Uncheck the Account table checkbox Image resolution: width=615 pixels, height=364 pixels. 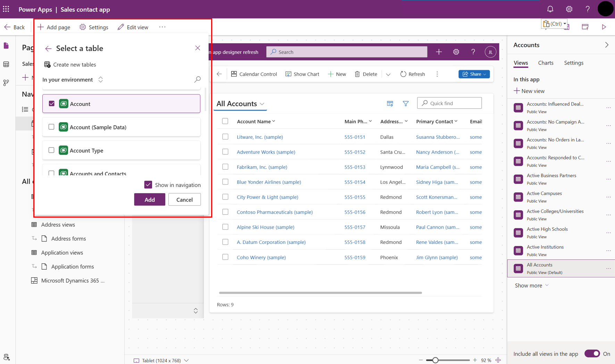pos(52,104)
